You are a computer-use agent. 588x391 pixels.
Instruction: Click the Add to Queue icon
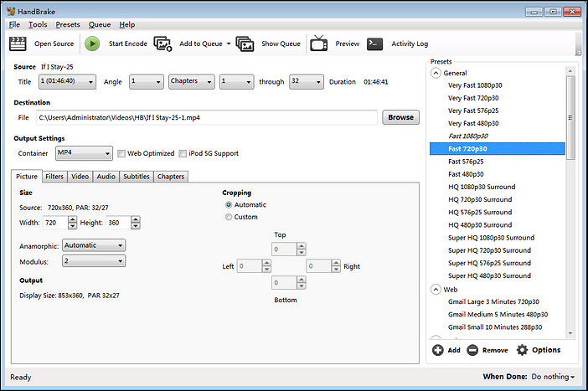coord(163,44)
